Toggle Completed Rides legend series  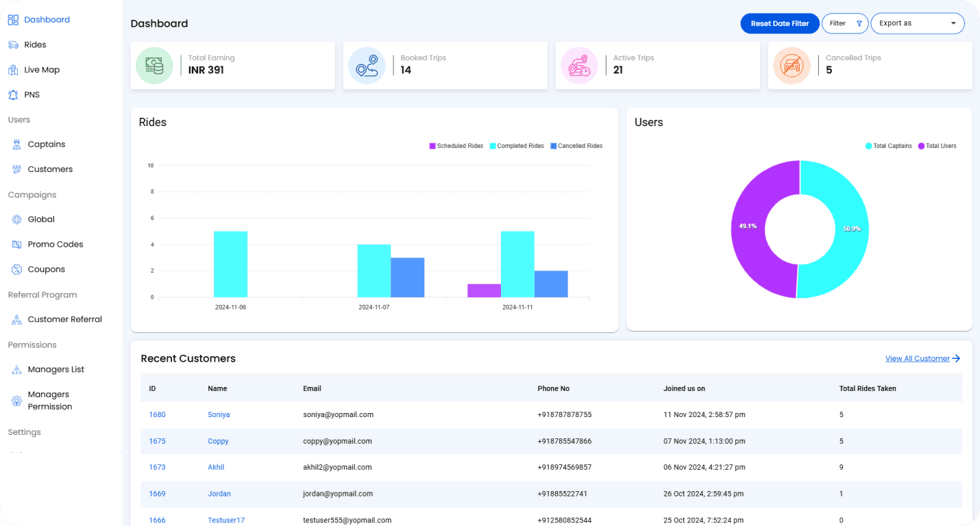tap(516, 146)
